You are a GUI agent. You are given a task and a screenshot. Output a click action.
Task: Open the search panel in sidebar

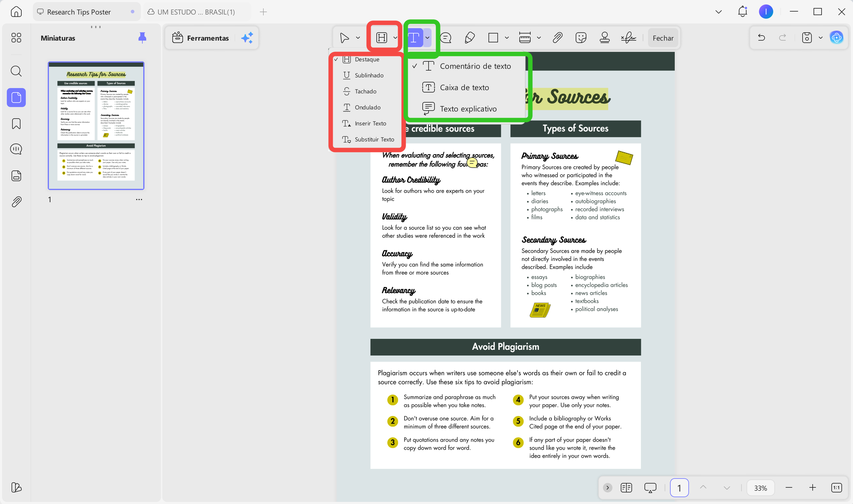tap(16, 71)
